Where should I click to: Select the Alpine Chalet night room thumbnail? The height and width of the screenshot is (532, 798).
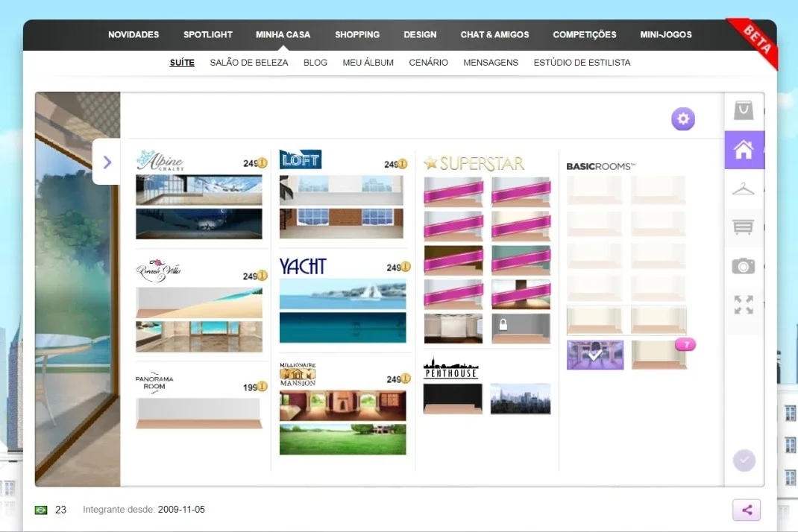tap(199, 224)
